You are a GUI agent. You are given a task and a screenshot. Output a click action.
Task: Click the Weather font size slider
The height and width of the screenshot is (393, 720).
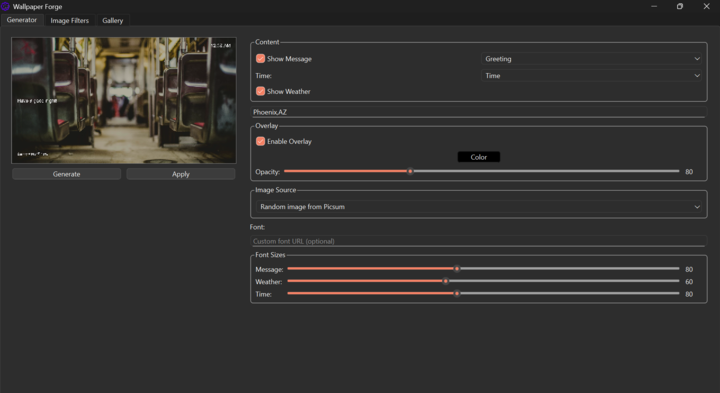pyautogui.click(x=483, y=281)
